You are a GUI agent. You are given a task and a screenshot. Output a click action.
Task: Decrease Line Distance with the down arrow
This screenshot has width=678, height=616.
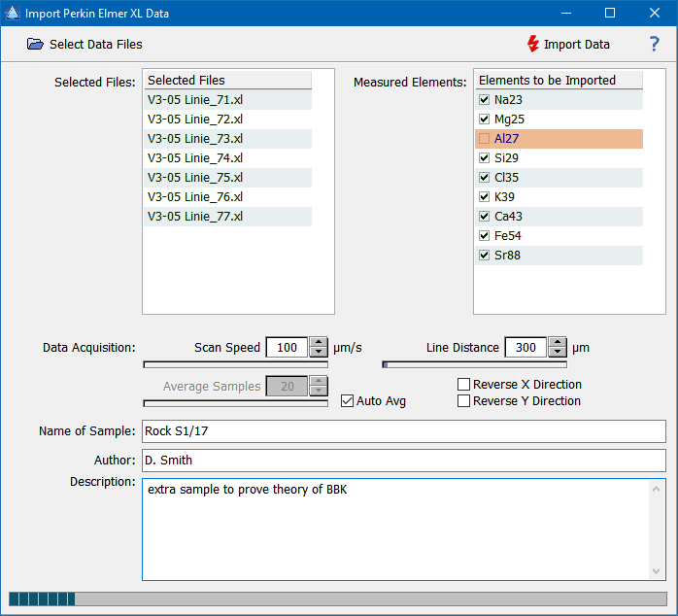click(x=558, y=352)
